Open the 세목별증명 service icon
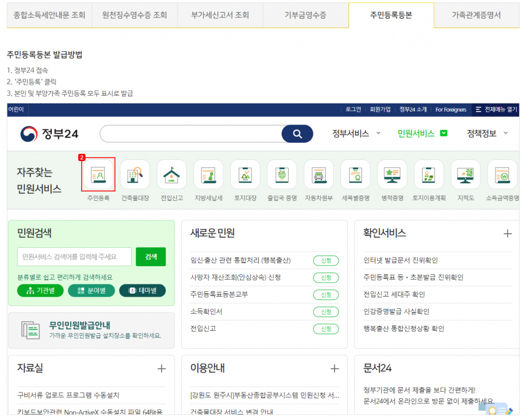This screenshot has width=529, height=420. tap(356, 174)
